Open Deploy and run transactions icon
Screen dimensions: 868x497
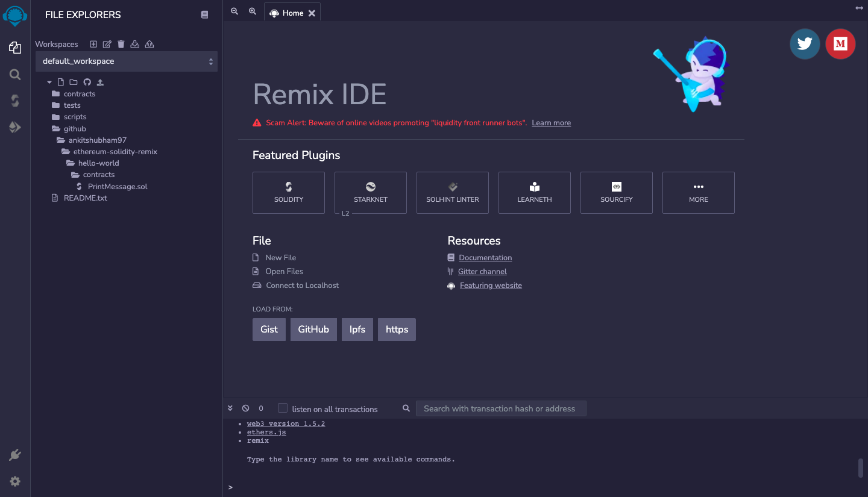coord(15,127)
